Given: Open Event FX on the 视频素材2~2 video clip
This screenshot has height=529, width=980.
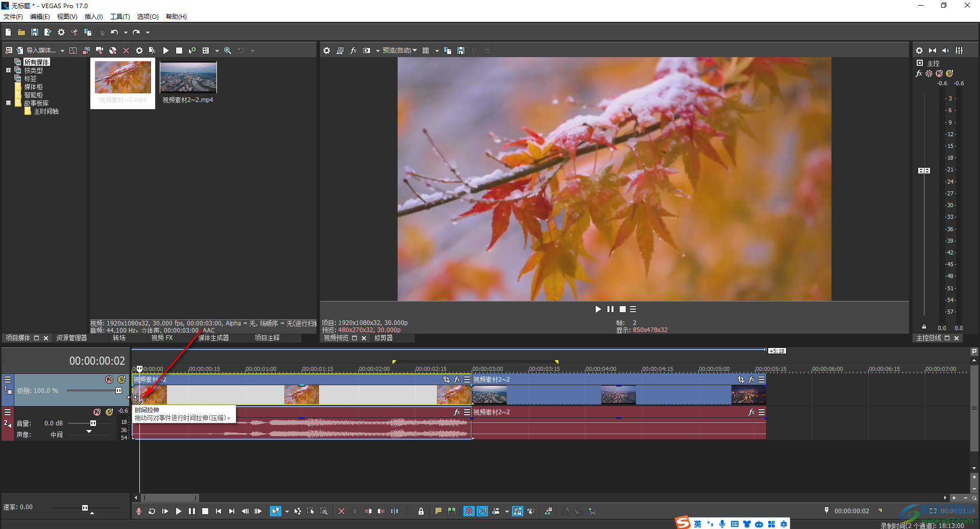Looking at the screenshot, I should [x=751, y=380].
